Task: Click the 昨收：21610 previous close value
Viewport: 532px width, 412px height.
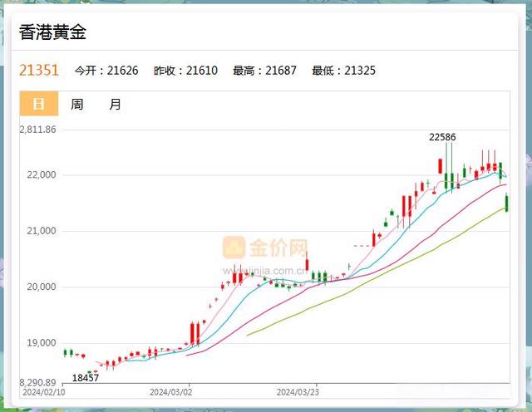Action: tap(185, 71)
